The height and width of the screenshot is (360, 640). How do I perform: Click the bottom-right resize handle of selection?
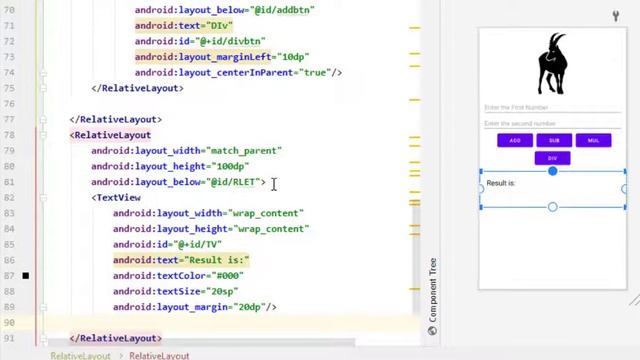pos(625,207)
